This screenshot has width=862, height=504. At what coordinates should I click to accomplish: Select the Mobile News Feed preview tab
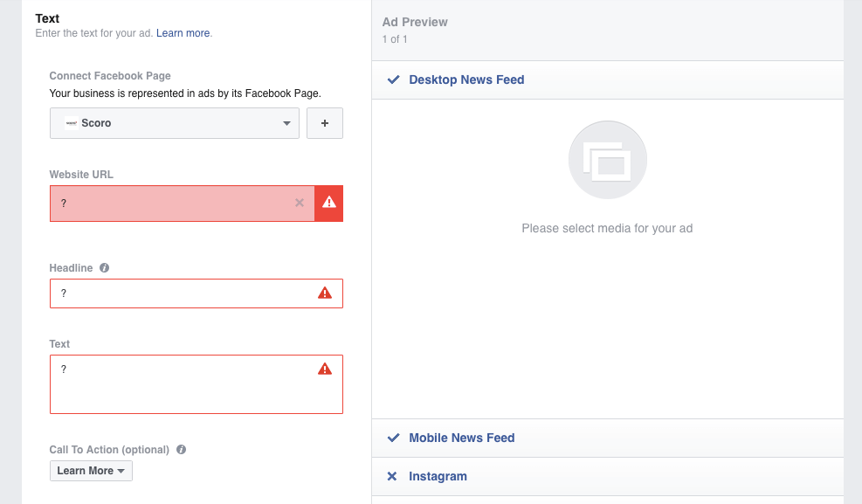point(608,438)
